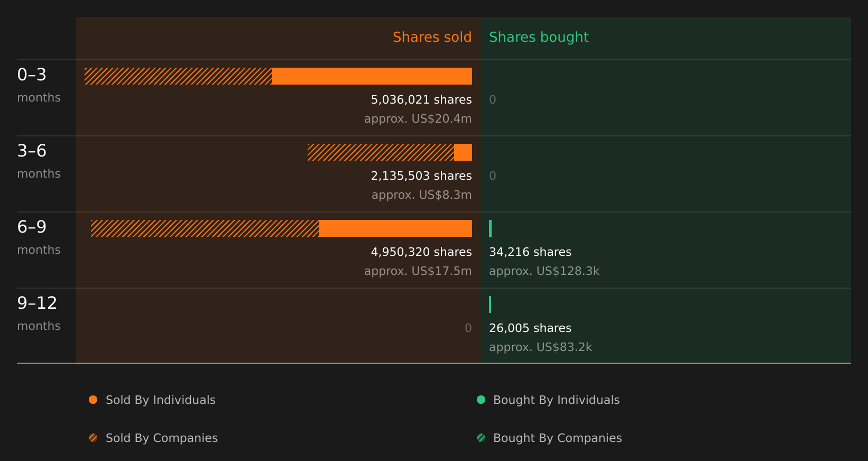Click the zero bought value in 3–6 months row
Viewport: 868px width, 461px height.
point(493,176)
